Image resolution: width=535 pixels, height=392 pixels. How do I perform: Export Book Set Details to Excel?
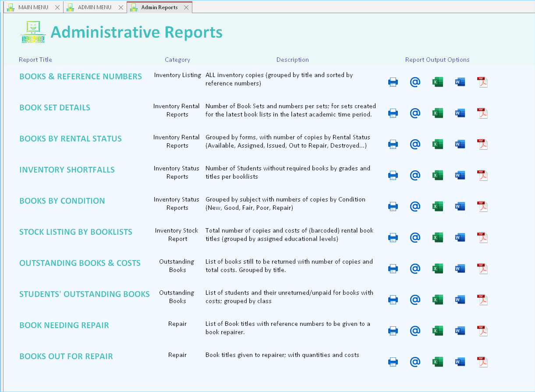pos(438,113)
